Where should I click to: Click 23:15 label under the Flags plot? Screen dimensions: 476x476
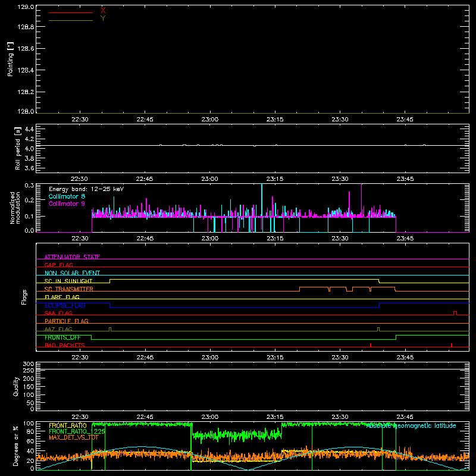pos(275,358)
